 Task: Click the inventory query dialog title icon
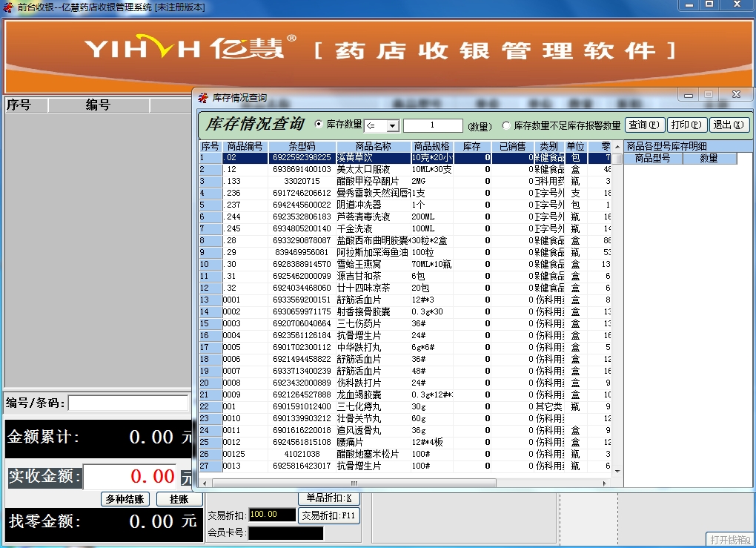click(203, 97)
